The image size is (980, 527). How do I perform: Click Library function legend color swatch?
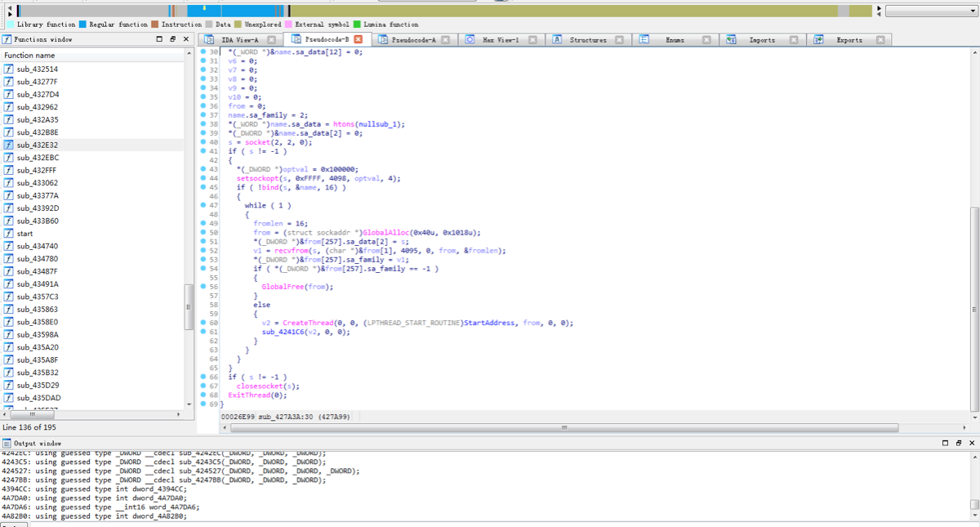pos(10,25)
